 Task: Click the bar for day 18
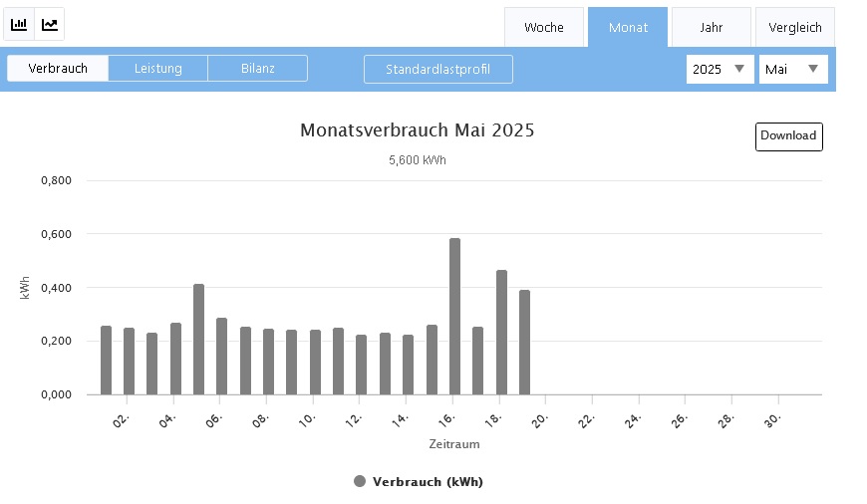501,333
